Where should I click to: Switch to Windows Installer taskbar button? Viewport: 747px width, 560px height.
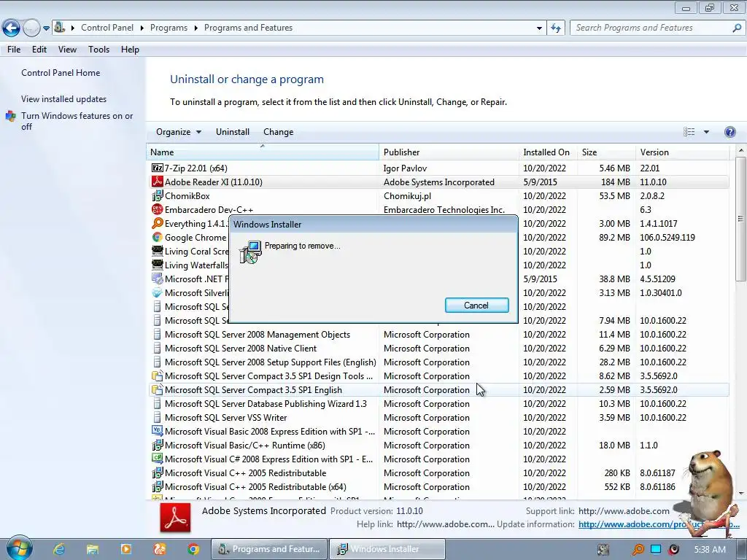coord(387,549)
